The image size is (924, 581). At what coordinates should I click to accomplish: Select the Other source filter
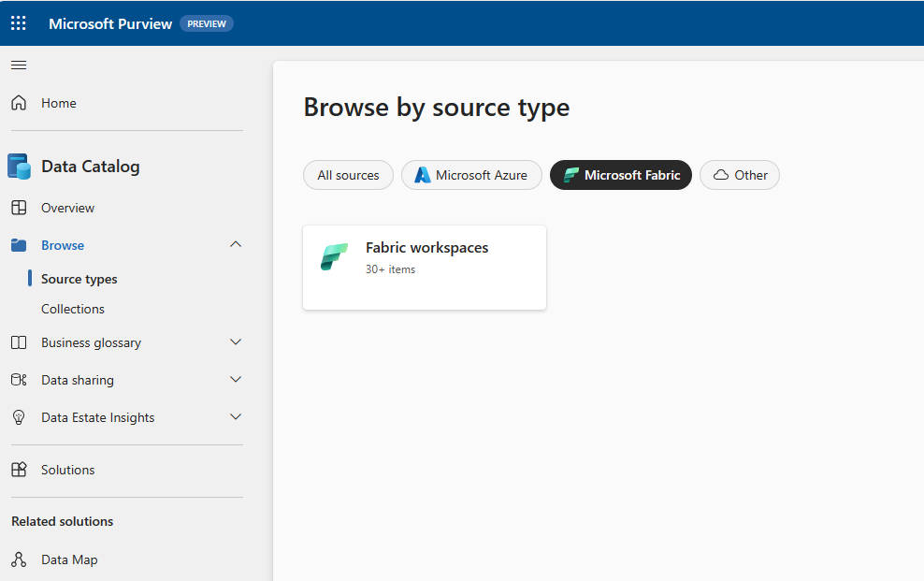(x=740, y=175)
